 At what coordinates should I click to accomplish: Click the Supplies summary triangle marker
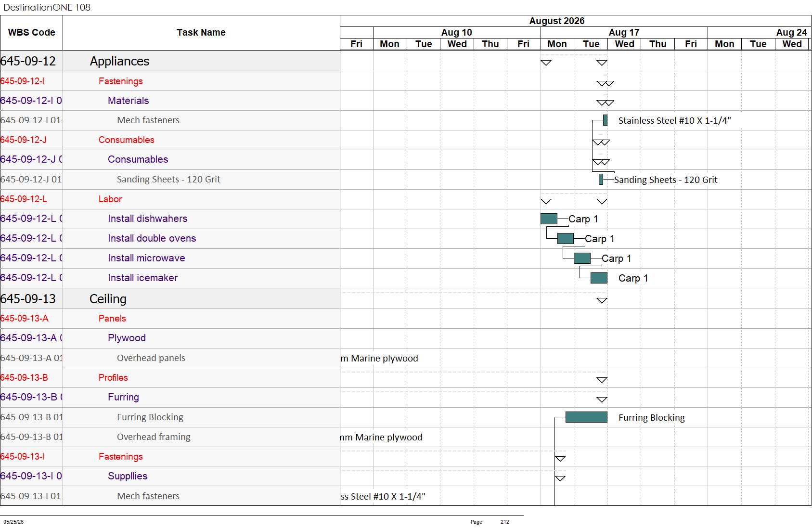click(x=560, y=478)
